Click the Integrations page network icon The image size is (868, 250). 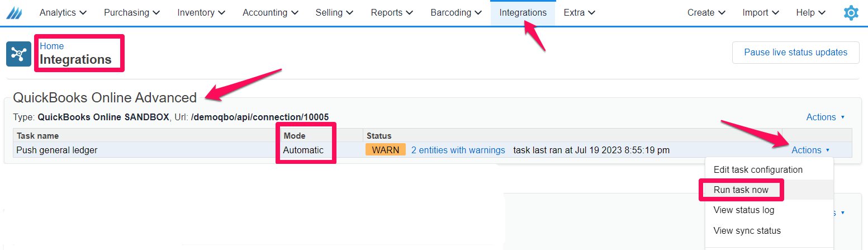pos(18,54)
